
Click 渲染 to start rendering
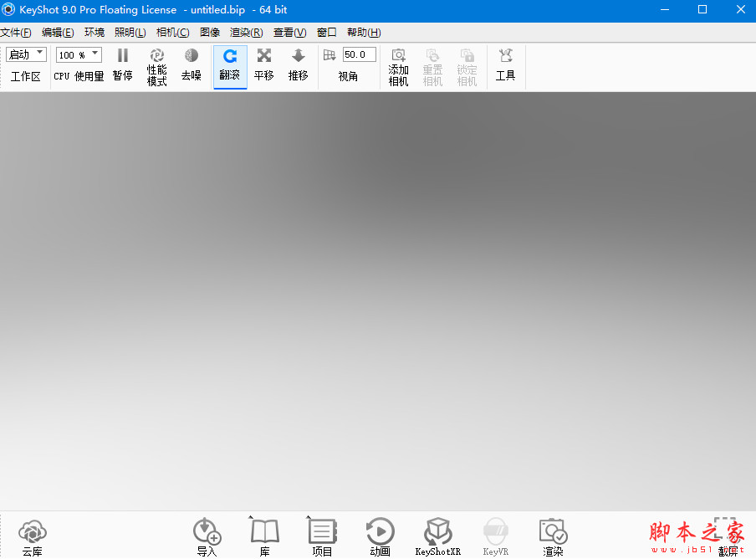pyautogui.click(x=553, y=534)
